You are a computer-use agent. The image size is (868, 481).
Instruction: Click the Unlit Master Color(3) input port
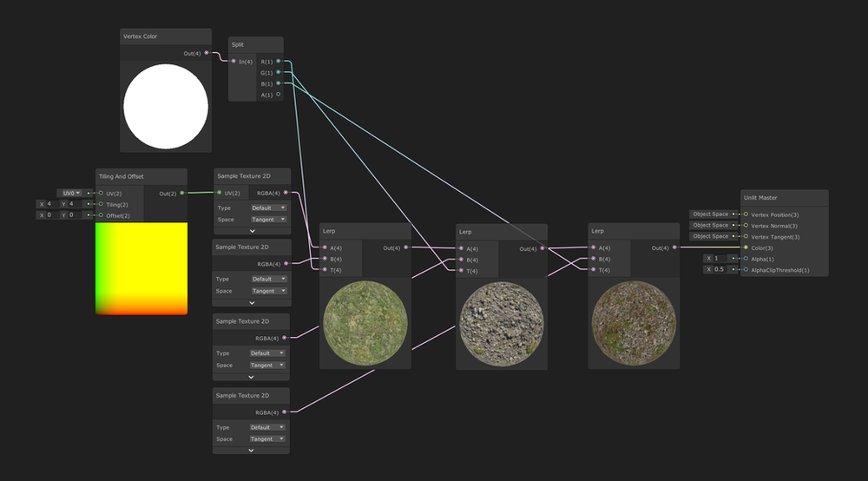click(x=746, y=247)
